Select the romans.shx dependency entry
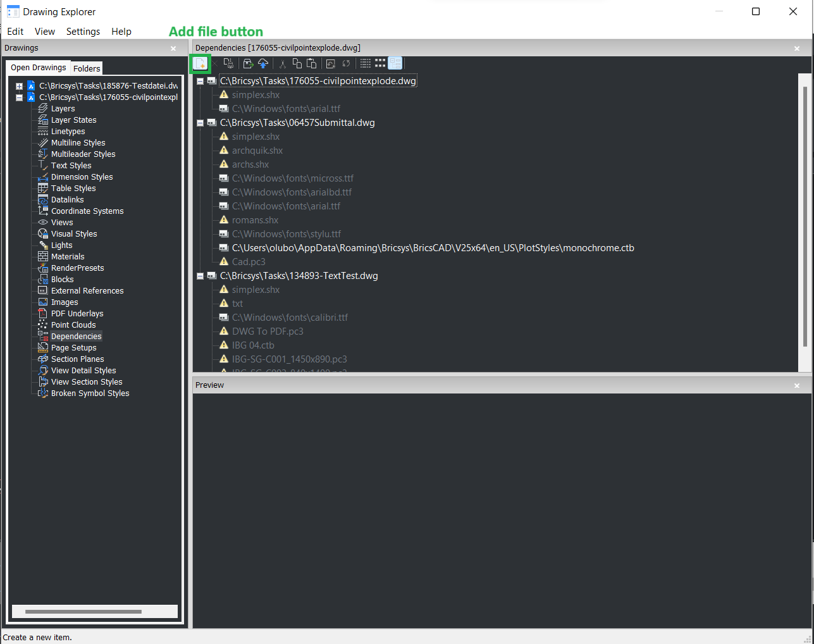Viewport: 814px width, 644px height. (255, 220)
